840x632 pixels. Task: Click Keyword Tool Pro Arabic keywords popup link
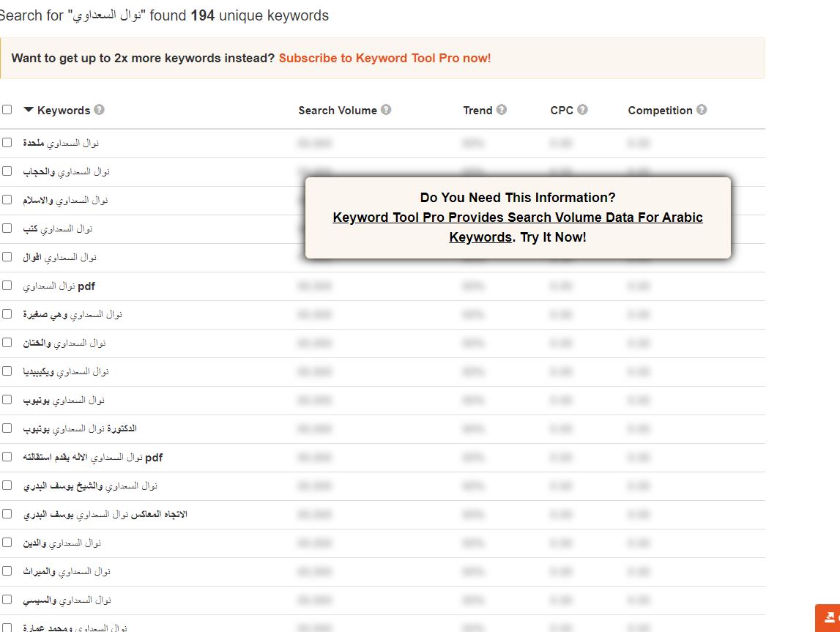517,218
